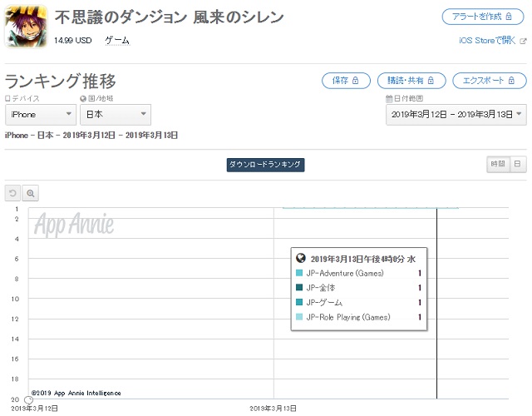Click the lock icon on エクスポート button
Viewport: 532px width, 416px height.
pyautogui.click(x=511, y=81)
